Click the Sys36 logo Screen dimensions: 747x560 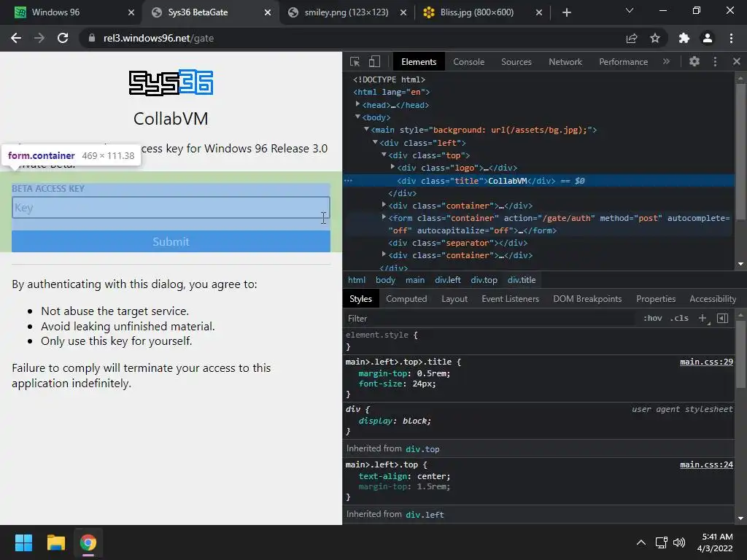(x=171, y=83)
